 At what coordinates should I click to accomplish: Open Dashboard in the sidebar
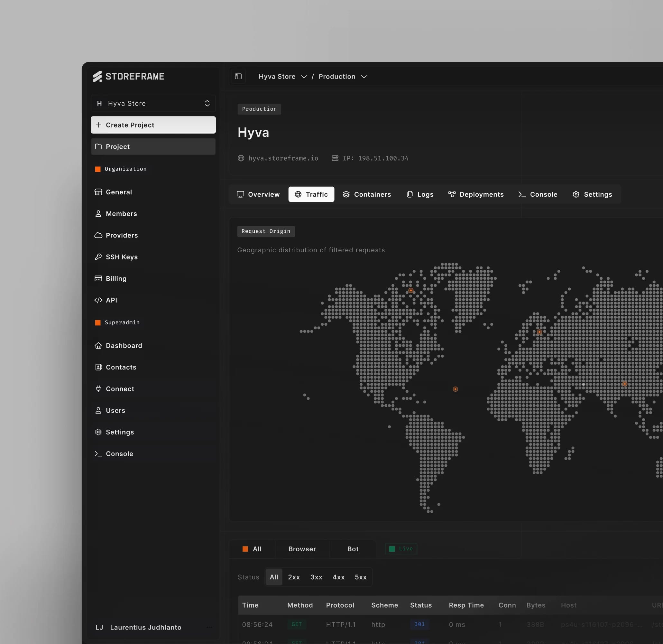(153, 346)
